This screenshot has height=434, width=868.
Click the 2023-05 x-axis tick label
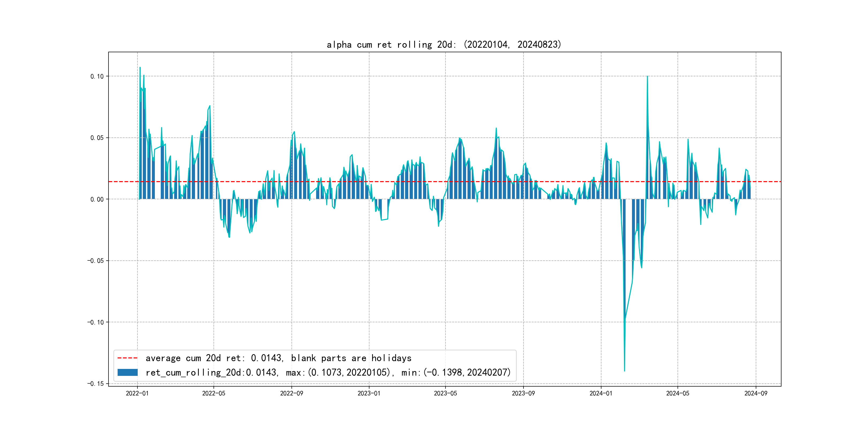coord(445,393)
